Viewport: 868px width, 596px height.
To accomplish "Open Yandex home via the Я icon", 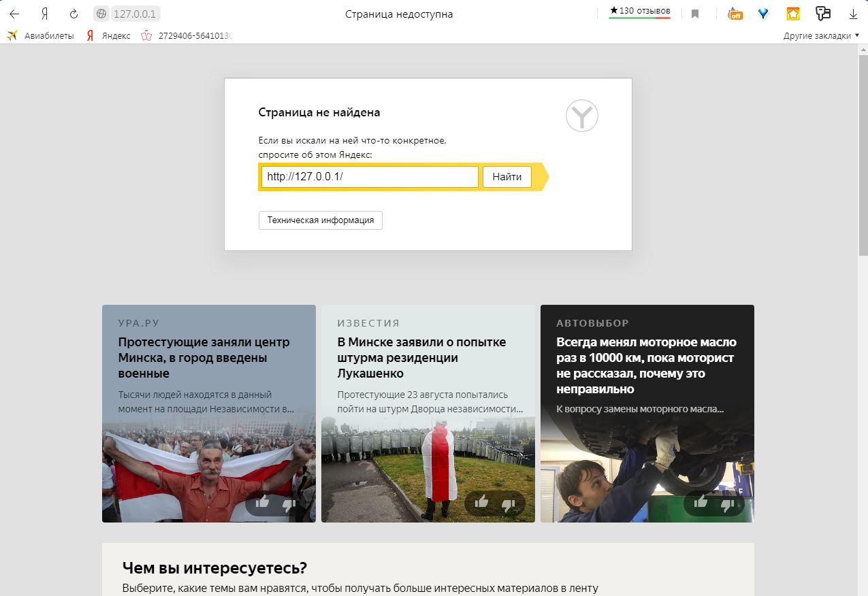I will 44,14.
